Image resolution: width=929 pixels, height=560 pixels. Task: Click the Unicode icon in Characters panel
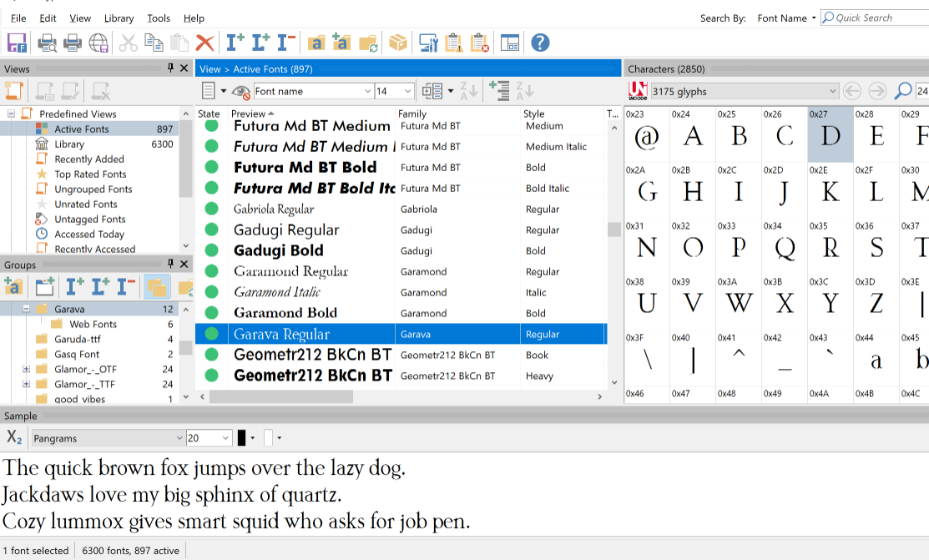[638, 91]
